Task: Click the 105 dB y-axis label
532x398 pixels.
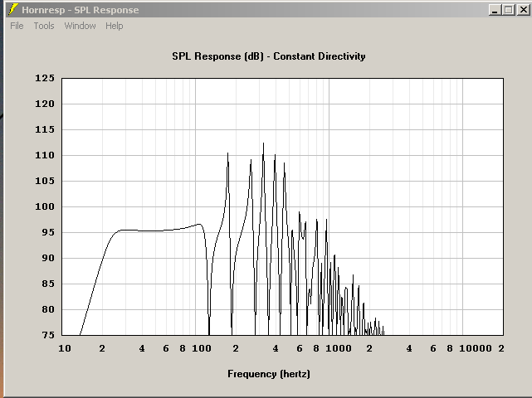Action: (x=45, y=181)
